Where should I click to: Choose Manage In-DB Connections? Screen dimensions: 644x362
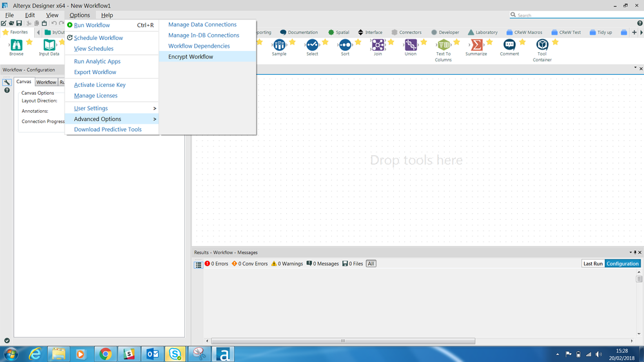coord(208,35)
